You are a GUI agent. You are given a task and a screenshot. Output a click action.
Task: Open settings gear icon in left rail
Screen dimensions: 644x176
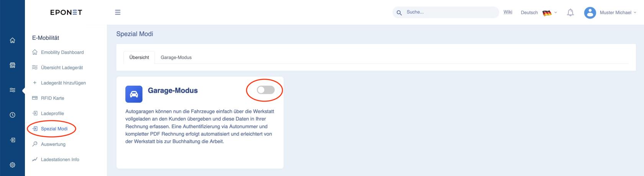pyautogui.click(x=12, y=165)
